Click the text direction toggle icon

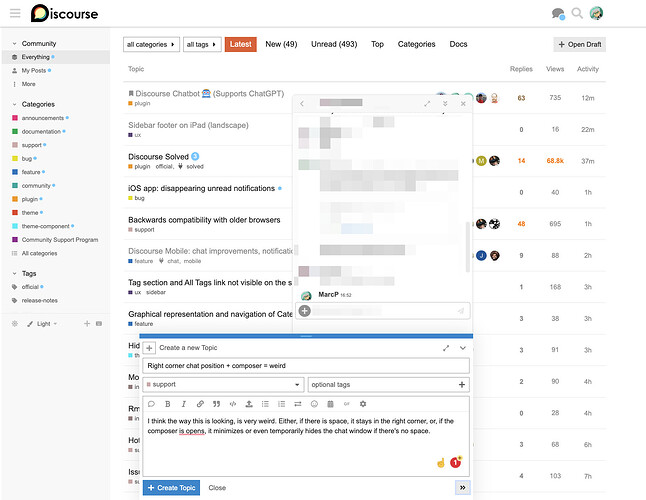tap(298, 404)
